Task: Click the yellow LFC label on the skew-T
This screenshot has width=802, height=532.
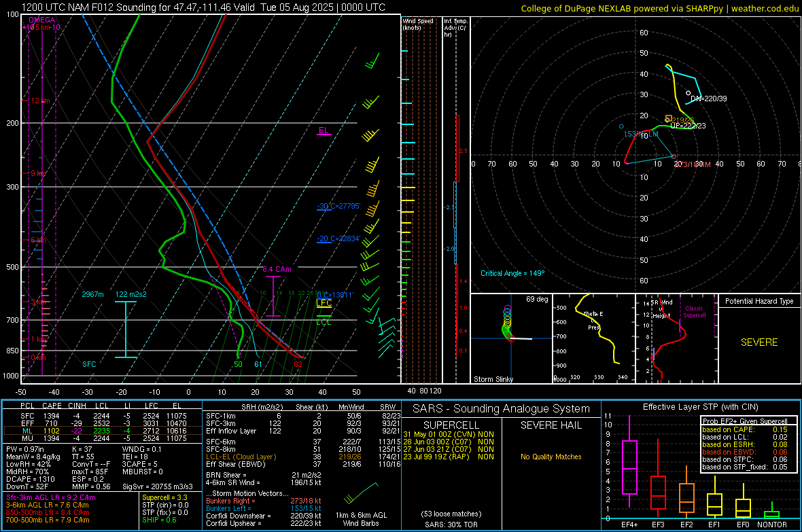Action: [324, 303]
